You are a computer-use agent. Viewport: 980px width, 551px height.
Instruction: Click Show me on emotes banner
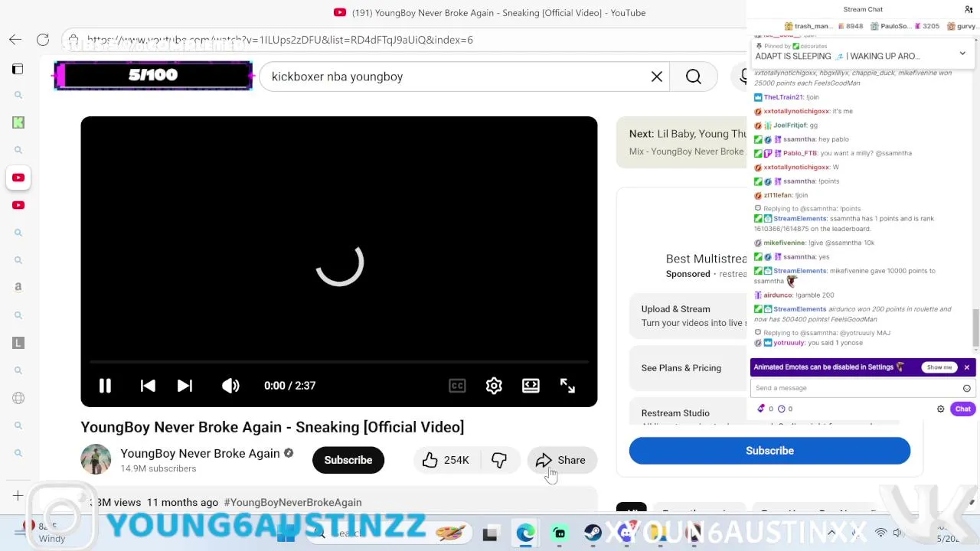pyautogui.click(x=939, y=367)
